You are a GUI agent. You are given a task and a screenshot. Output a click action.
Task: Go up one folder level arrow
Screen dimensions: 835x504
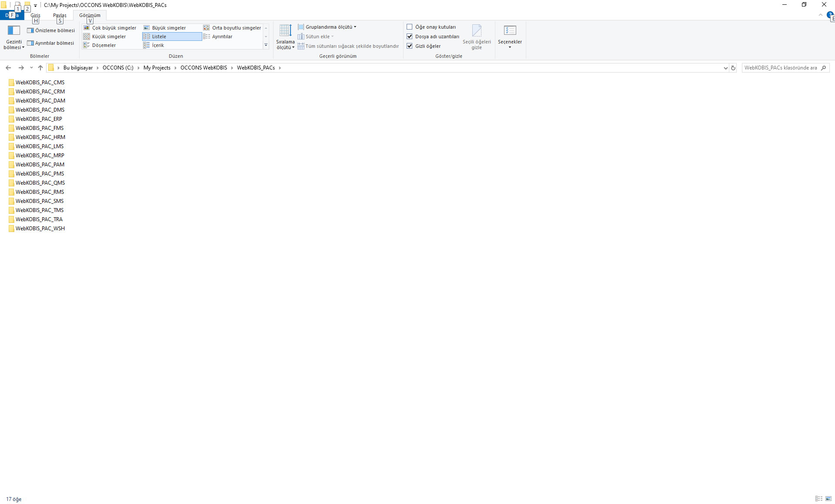(x=40, y=68)
